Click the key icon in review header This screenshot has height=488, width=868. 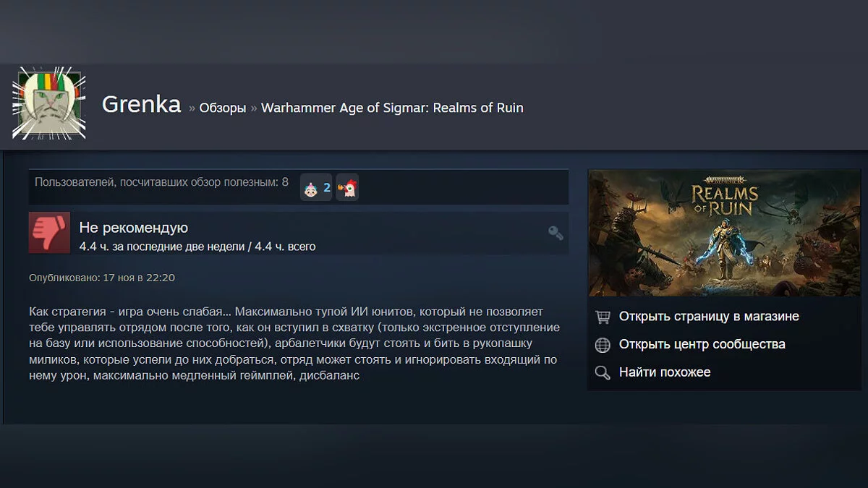coord(556,233)
